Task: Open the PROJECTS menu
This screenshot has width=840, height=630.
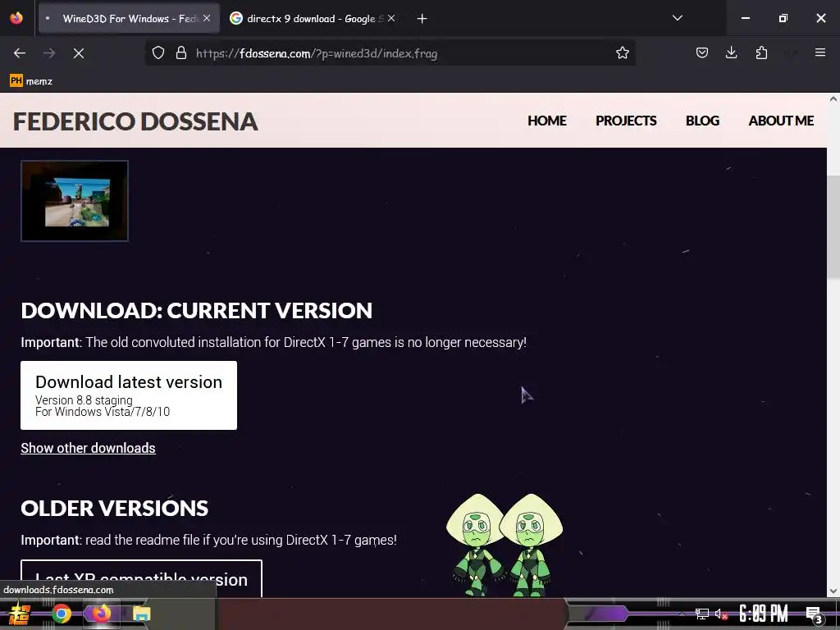Action: click(626, 121)
